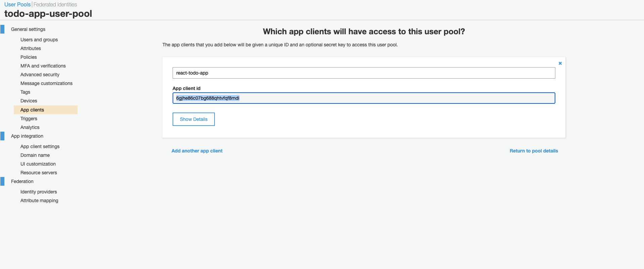Select Advanced security in sidebar
Viewport: 644px width, 269px height.
[40, 75]
